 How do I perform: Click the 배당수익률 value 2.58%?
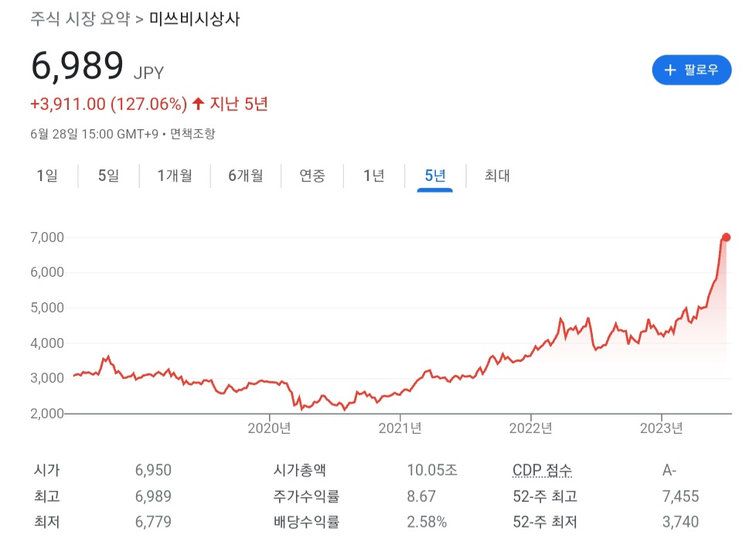[x=427, y=522]
